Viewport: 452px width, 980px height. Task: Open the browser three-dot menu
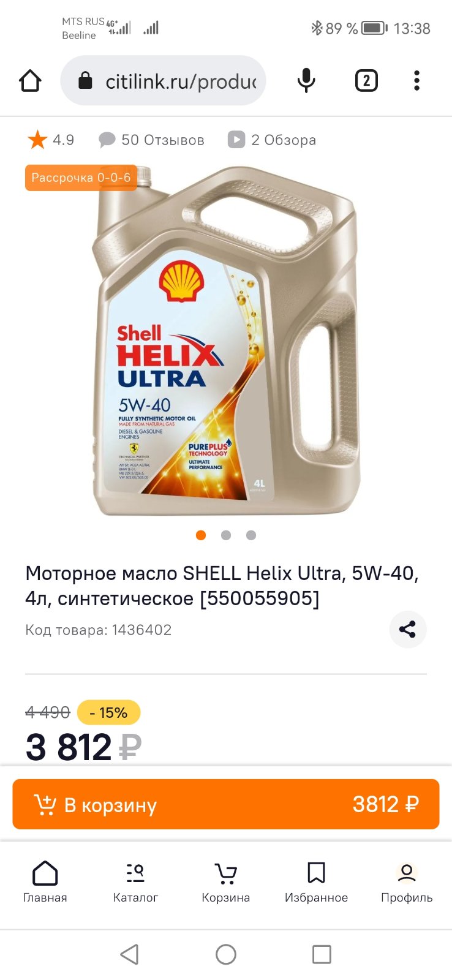[x=416, y=81]
